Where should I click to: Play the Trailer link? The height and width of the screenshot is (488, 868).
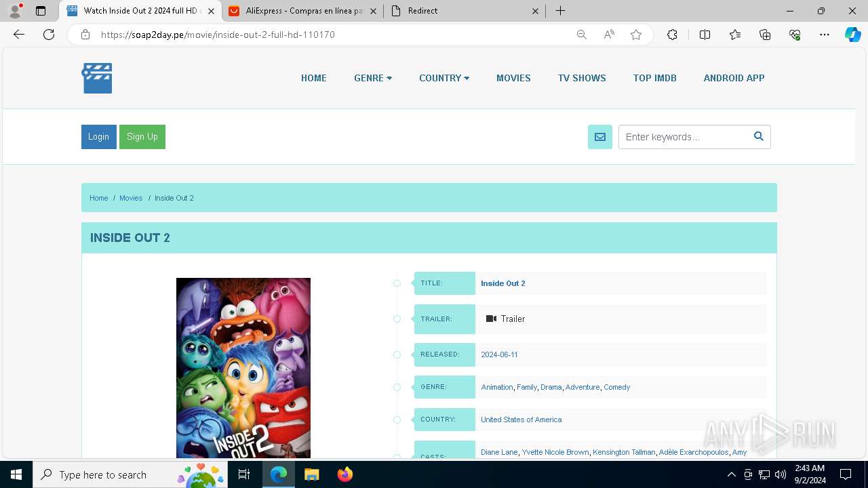tap(506, 319)
